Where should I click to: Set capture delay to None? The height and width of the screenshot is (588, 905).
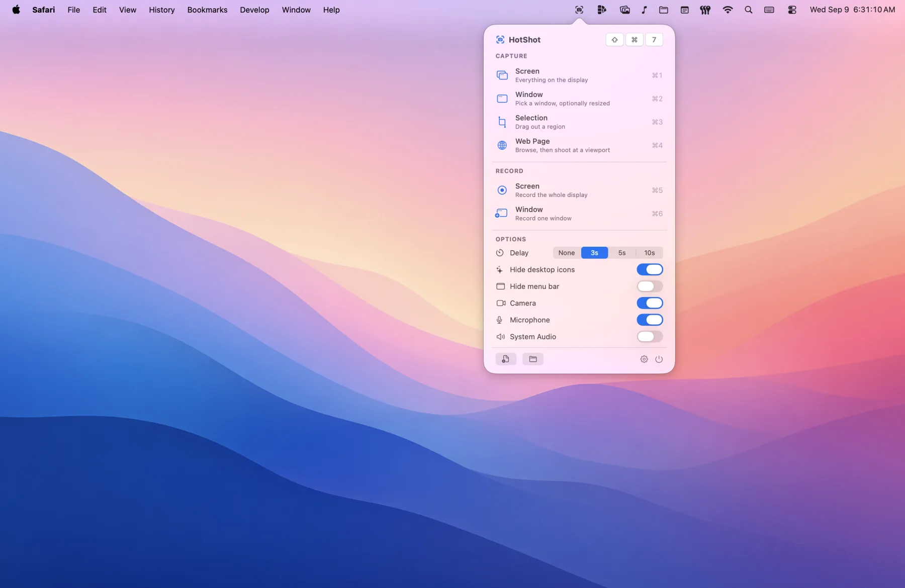point(567,253)
